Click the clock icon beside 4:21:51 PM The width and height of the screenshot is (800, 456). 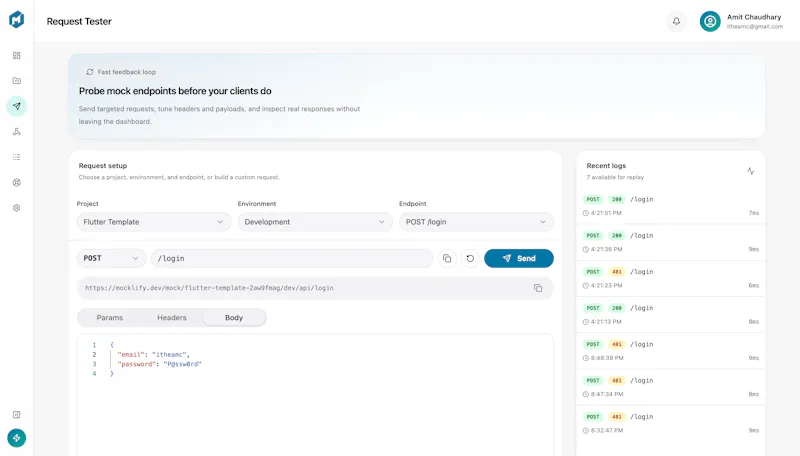pos(586,213)
